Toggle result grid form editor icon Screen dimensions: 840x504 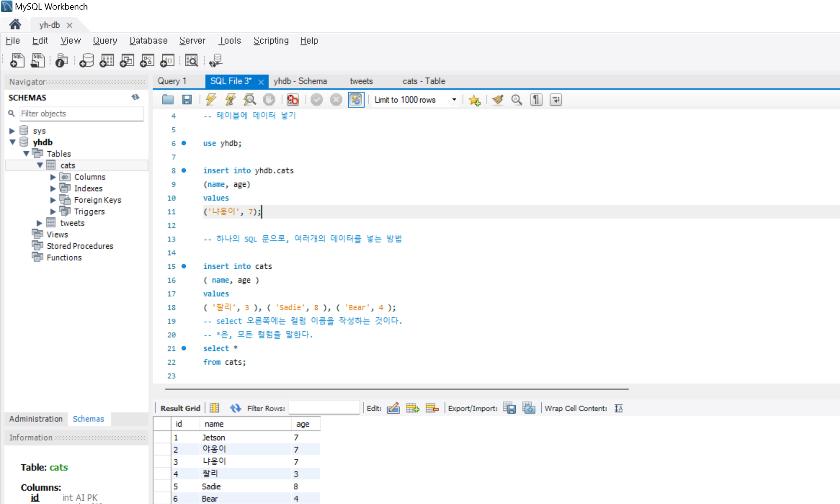pyautogui.click(x=214, y=408)
